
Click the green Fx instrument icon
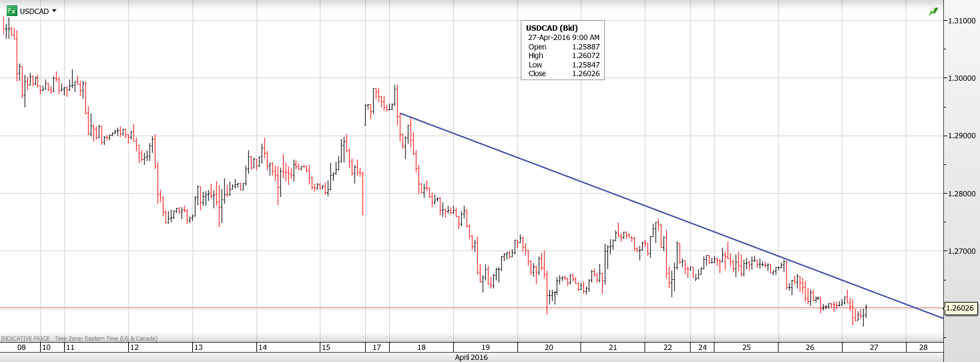click(x=11, y=11)
